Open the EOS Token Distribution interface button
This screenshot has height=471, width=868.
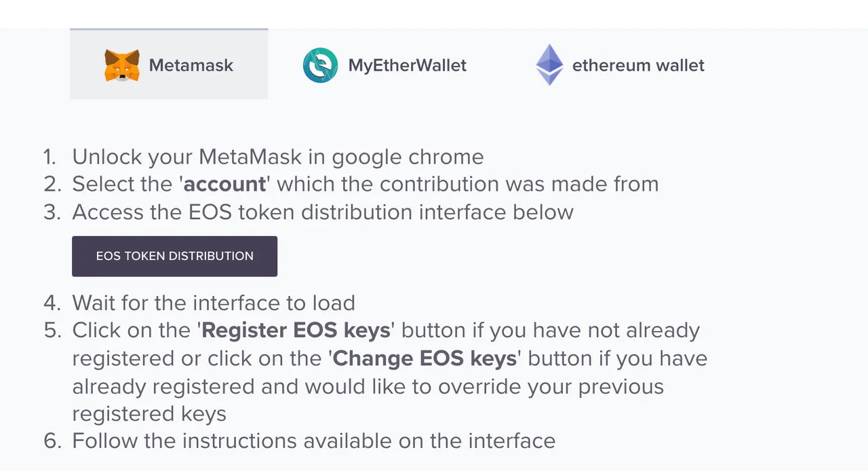click(x=174, y=256)
